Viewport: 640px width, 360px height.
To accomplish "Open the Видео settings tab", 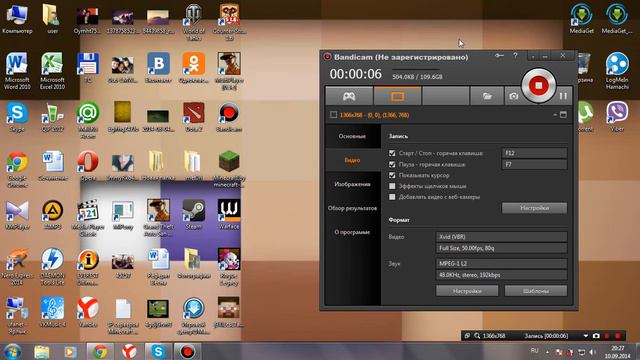I will 352,160.
